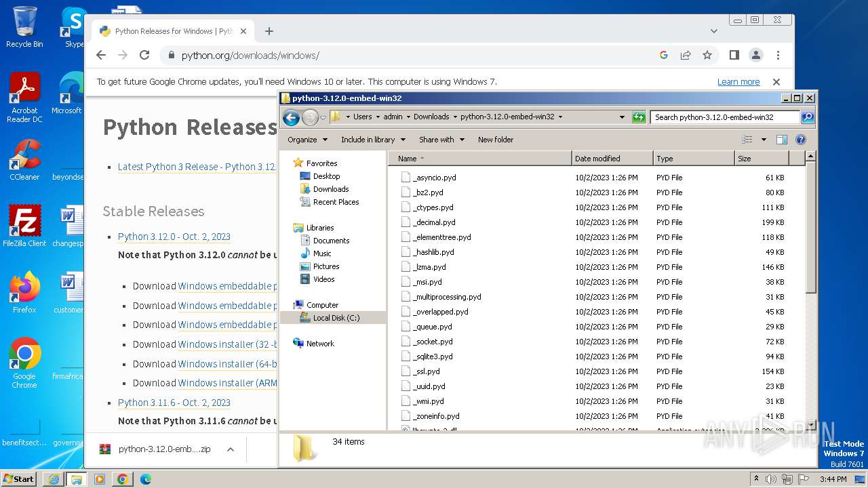Open Internet Explorer from taskbar
Viewport: 868px width, 488px height.
tap(54, 479)
